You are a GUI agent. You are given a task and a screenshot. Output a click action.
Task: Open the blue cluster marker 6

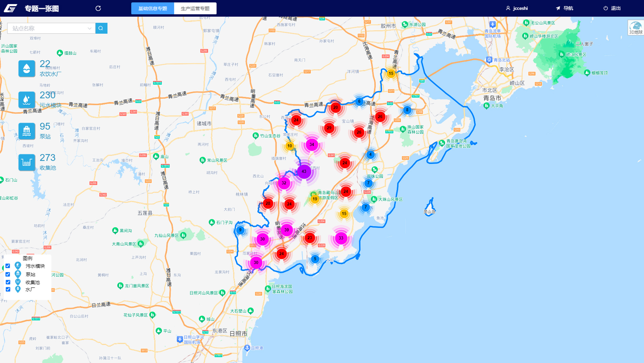359,102
